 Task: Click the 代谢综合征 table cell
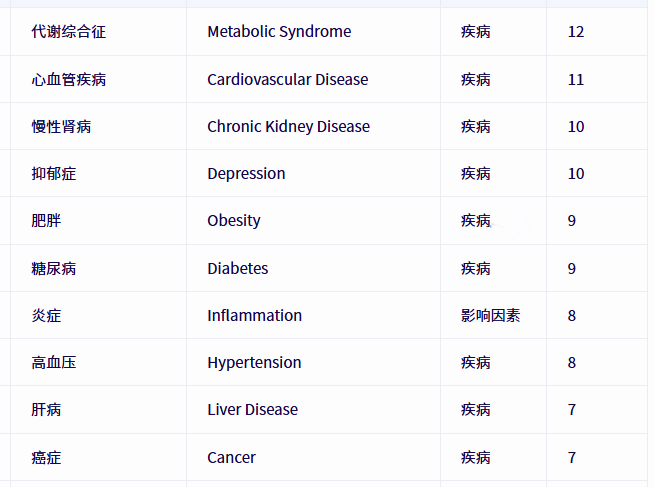click(x=69, y=32)
